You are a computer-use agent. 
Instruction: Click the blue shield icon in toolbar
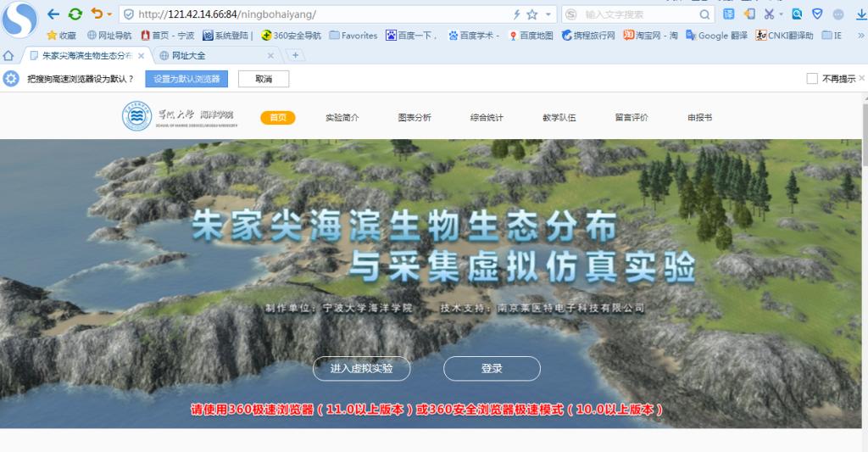(817, 14)
